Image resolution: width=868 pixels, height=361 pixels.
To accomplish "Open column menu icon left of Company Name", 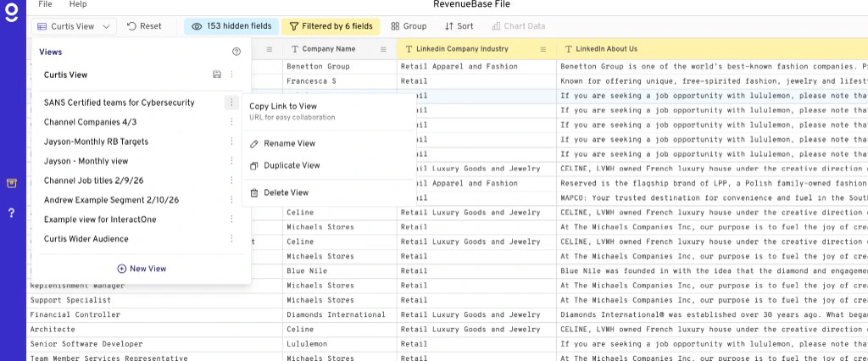I will (x=269, y=49).
